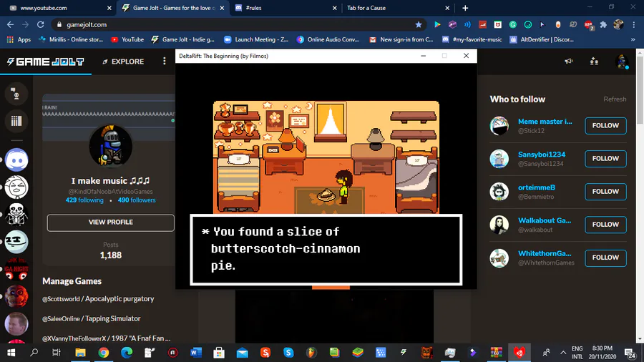644x362 pixels.
Task: Open Online Audio Converter bookmark
Action: [328, 39]
